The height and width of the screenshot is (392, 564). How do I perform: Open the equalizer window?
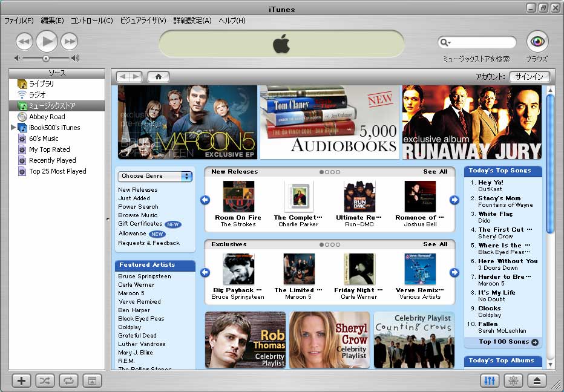[490, 381]
